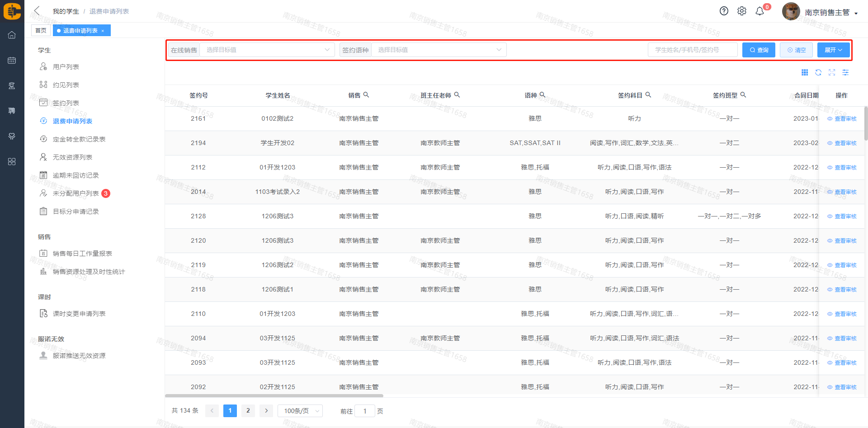Toggle fullscreen table view icon

pos(832,72)
